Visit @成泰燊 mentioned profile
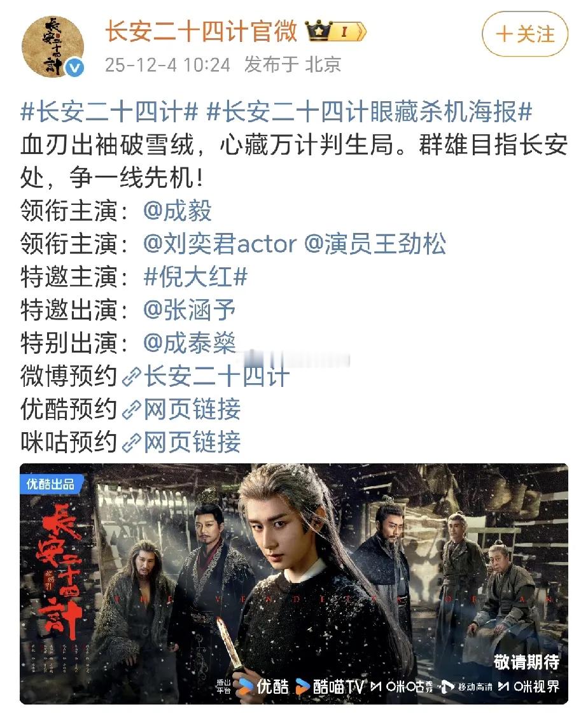 coord(190,343)
